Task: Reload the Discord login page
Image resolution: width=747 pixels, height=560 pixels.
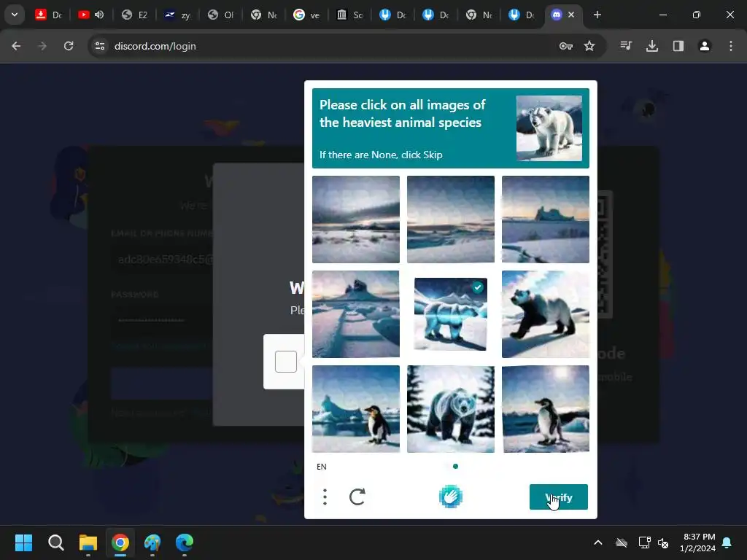Action: (69, 46)
